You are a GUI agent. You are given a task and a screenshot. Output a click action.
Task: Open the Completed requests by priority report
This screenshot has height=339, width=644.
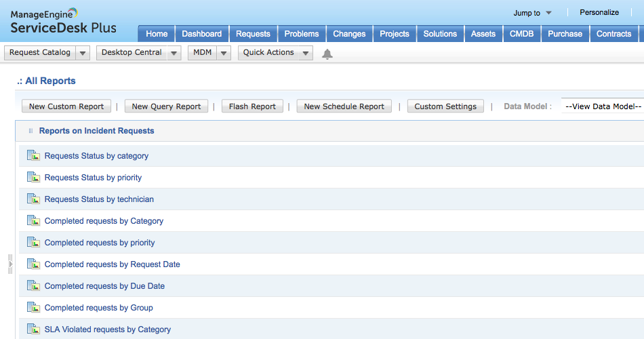(100, 243)
